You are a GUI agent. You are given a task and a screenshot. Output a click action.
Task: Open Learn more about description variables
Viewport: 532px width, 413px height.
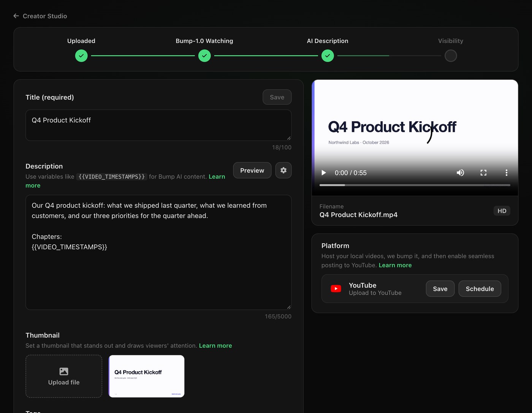tap(217, 177)
